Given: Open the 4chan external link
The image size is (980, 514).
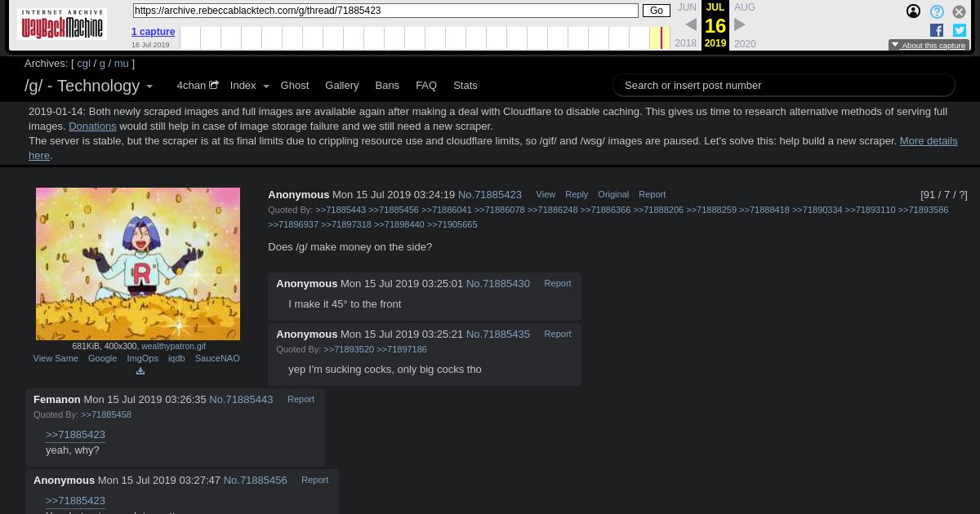Looking at the screenshot, I should click(x=198, y=85).
